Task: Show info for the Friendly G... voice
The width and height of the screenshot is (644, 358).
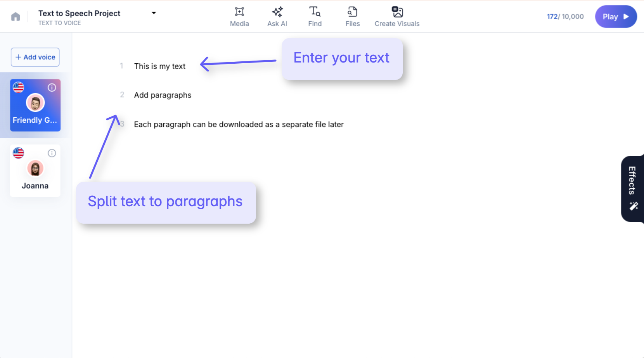Action: click(52, 88)
